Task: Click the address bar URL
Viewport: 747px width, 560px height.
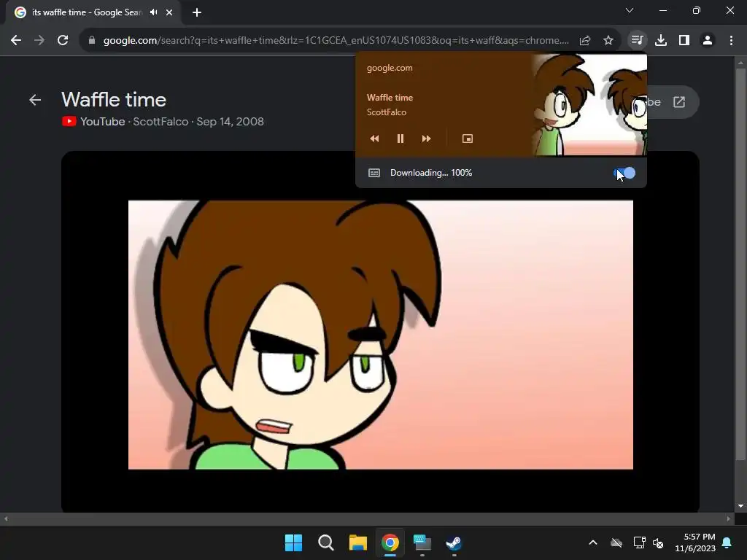Action: (336, 41)
